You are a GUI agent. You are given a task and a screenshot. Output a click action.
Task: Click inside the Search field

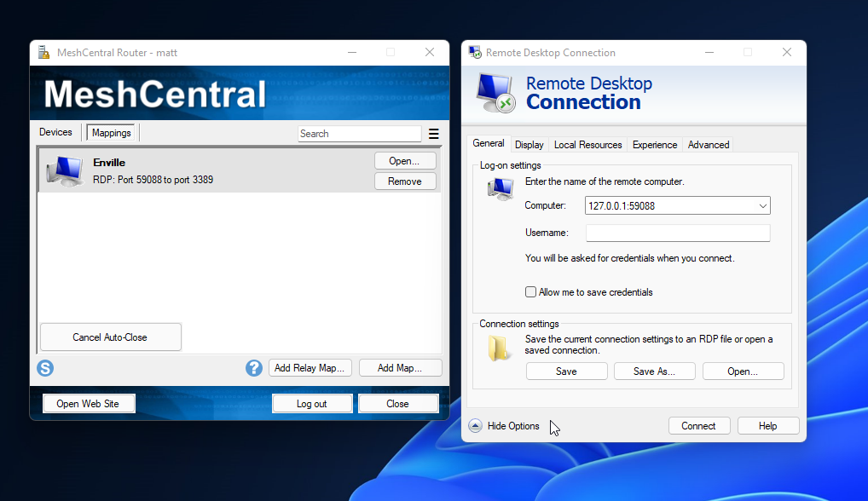tap(358, 133)
